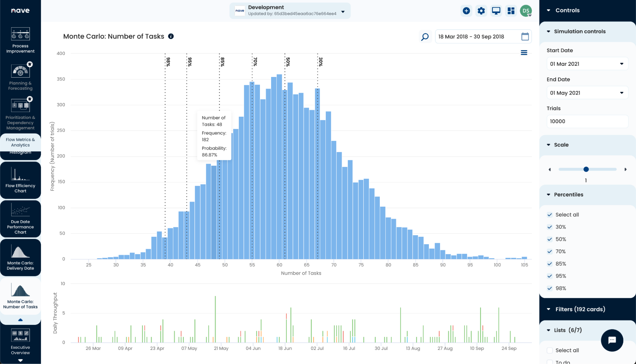Collapse the Simulation controls section
This screenshot has width=636, height=364.
pyautogui.click(x=549, y=31)
